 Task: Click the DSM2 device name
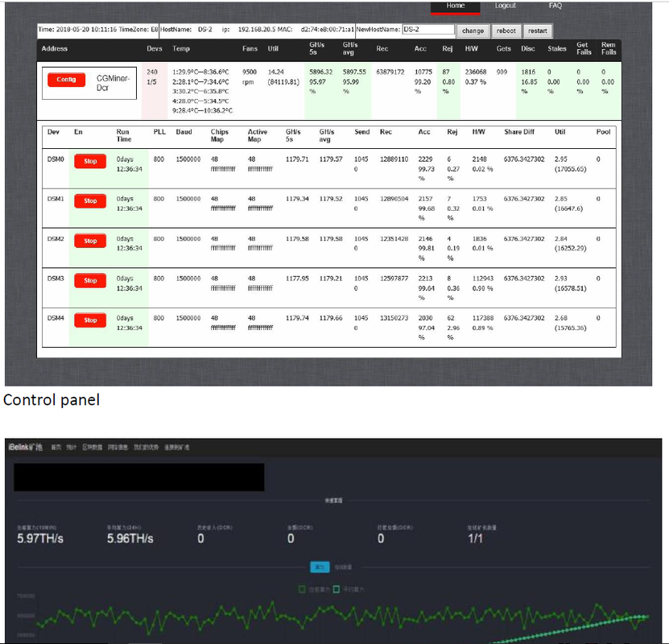[56, 239]
